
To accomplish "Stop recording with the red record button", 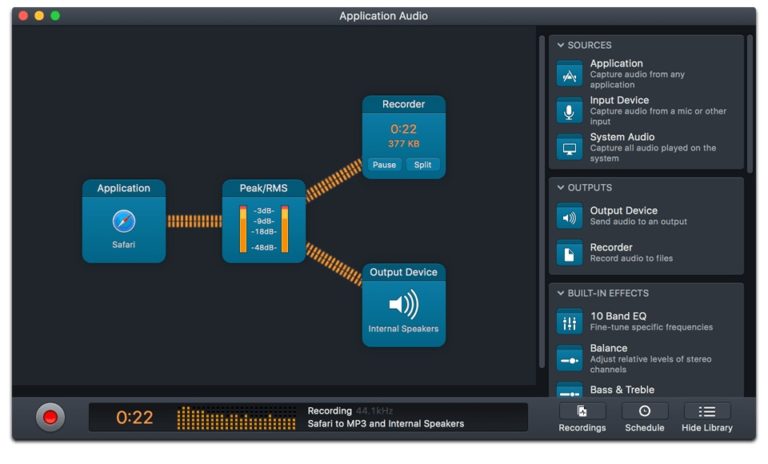I will pyautogui.click(x=50, y=417).
